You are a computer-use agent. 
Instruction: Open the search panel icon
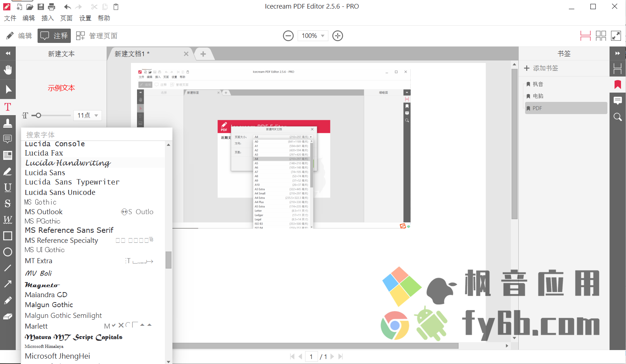[618, 117]
